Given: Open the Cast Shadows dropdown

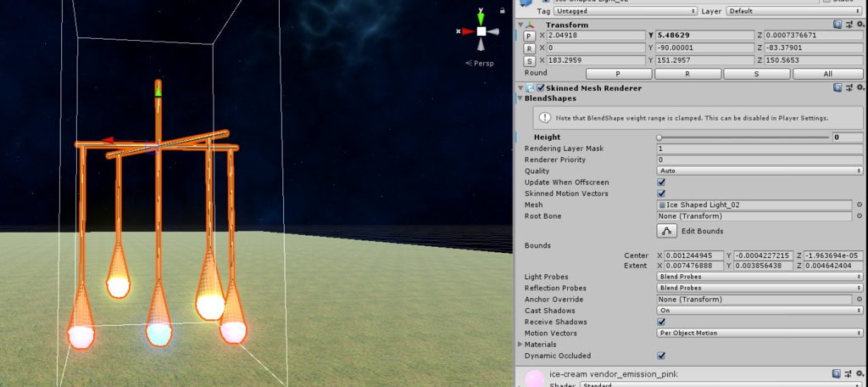Looking at the screenshot, I should click(759, 311).
